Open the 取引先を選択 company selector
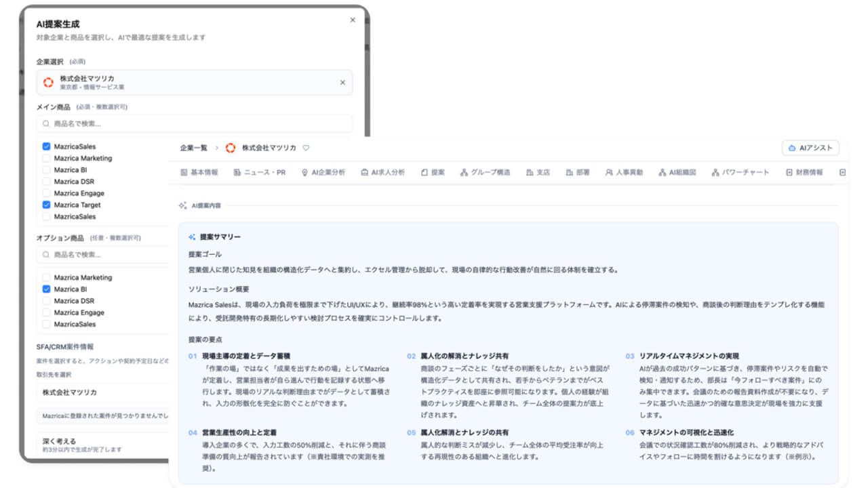Screen dimensions: 868x488 pos(103,392)
